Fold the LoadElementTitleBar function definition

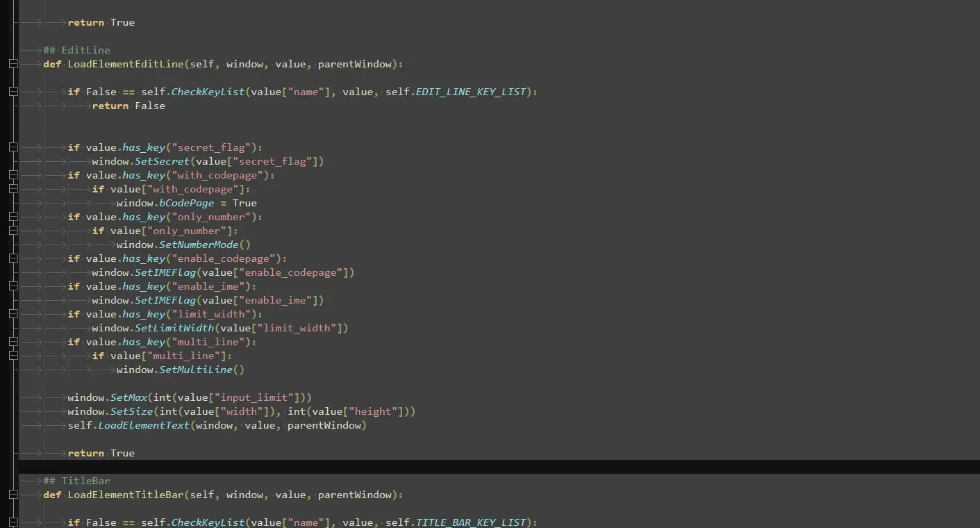(x=13, y=495)
